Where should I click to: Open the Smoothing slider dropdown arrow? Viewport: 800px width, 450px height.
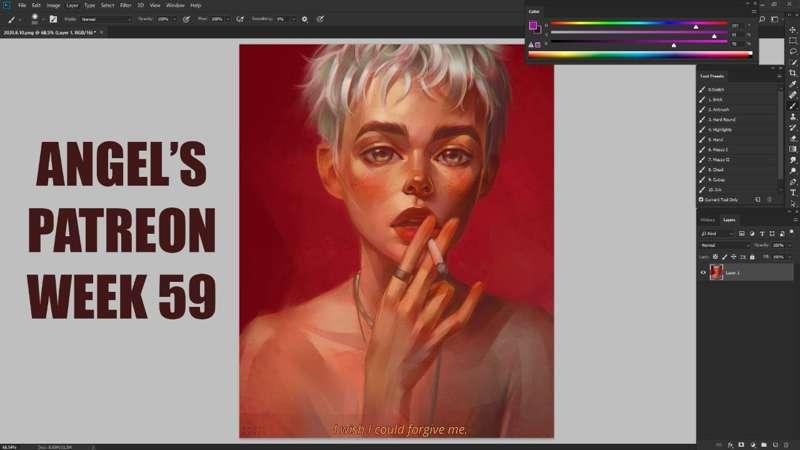coord(293,19)
